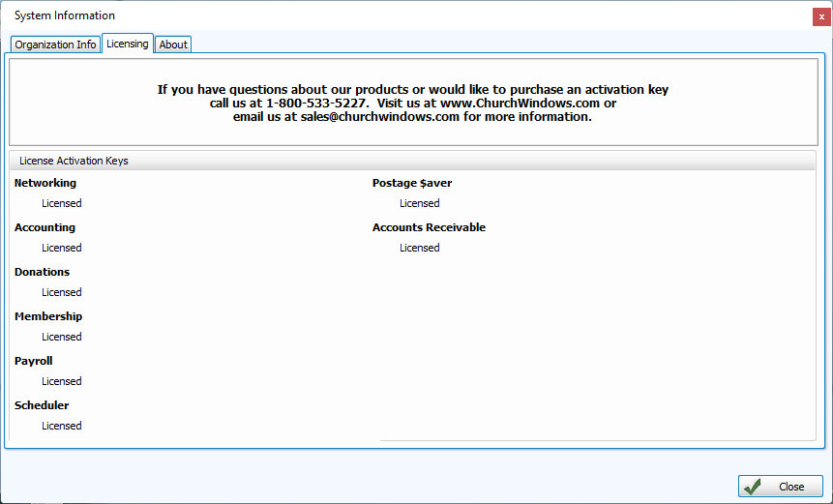Click the Membership license label
This screenshot has height=504, width=833.
coord(48,316)
